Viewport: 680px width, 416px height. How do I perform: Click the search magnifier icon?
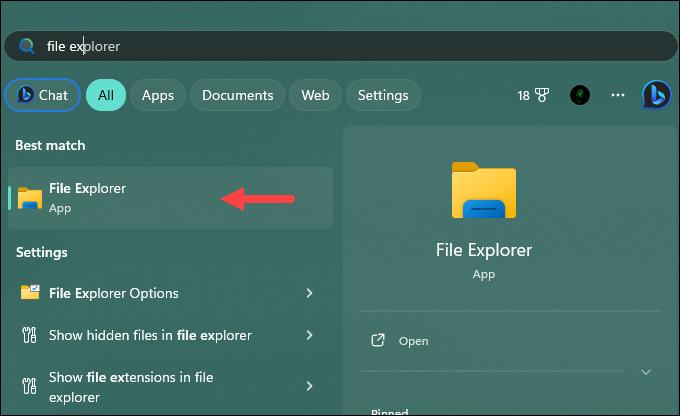[x=26, y=46]
